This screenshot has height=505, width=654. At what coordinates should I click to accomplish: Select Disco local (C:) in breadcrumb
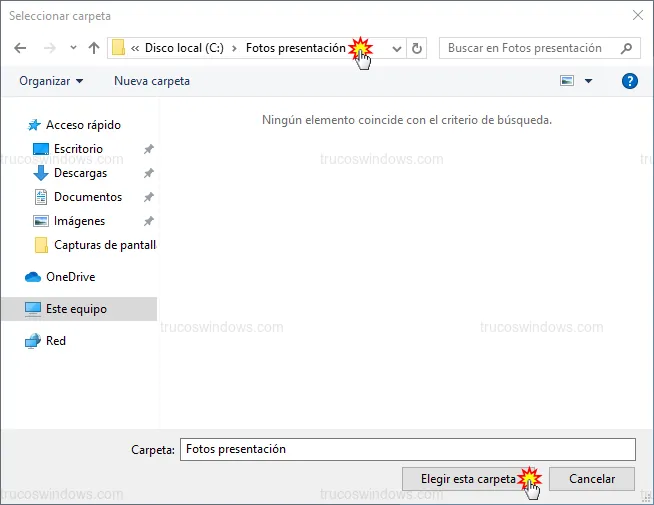click(x=185, y=48)
